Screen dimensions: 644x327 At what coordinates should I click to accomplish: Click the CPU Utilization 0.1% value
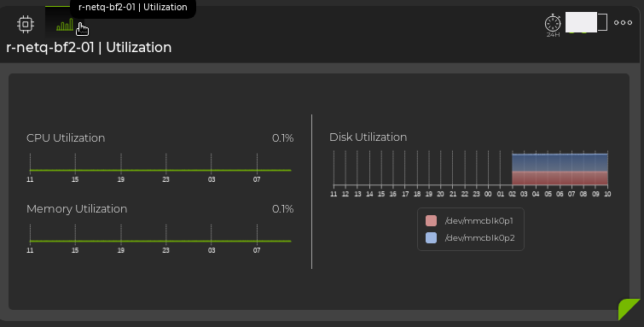coord(282,138)
